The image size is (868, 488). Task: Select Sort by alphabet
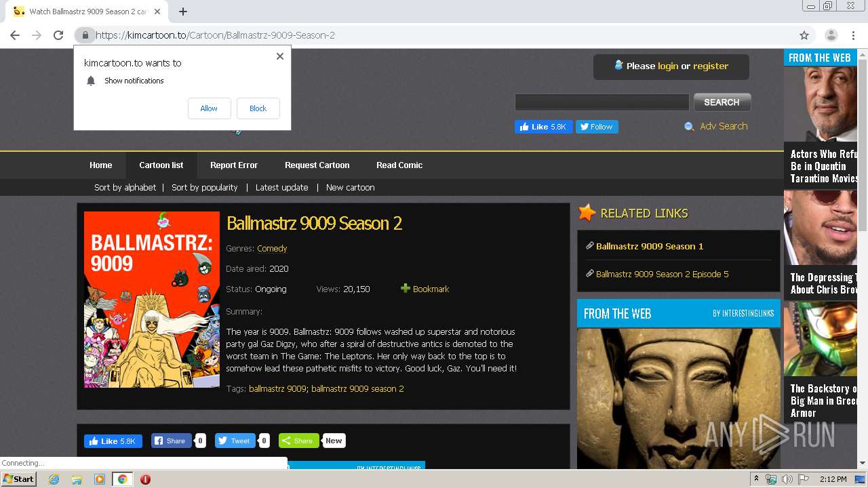click(x=125, y=187)
